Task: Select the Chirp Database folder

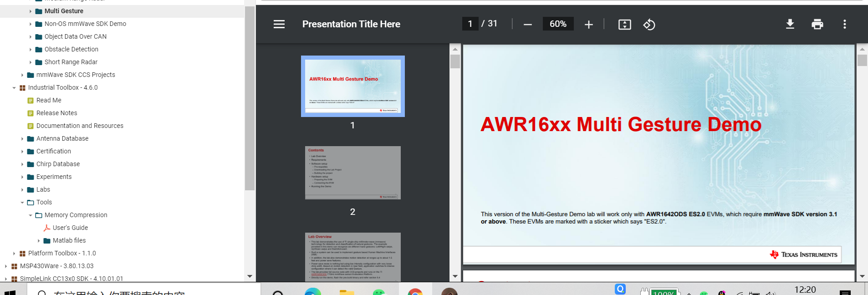Action: point(58,164)
